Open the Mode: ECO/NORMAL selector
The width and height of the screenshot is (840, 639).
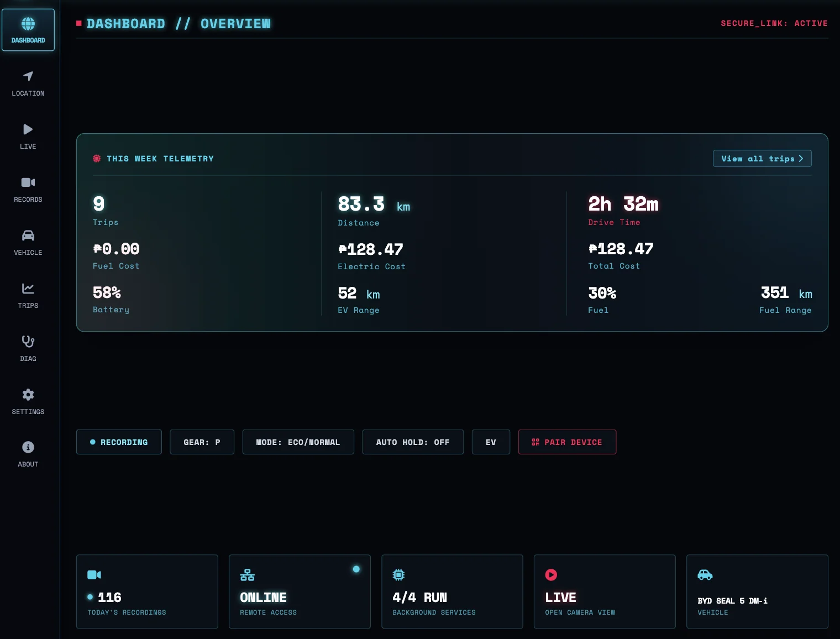(x=298, y=442)
